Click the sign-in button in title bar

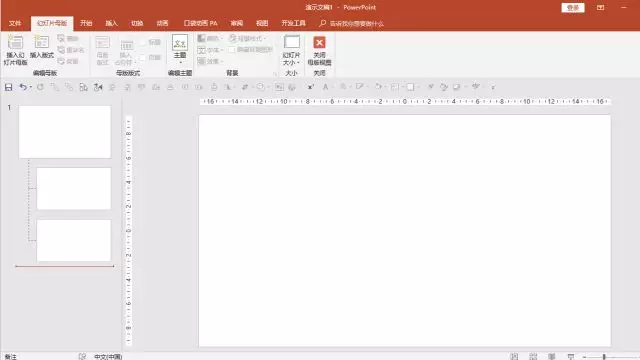(x=573, y=7)
